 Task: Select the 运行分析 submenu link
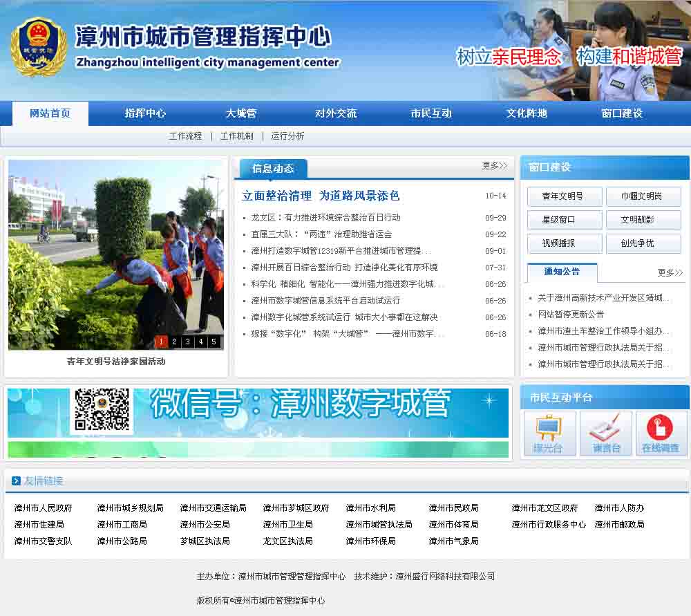coord(287,136)
